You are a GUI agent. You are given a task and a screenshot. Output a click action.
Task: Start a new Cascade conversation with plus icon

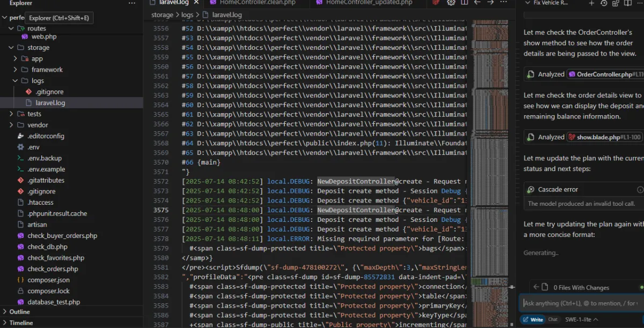(591, 3)
